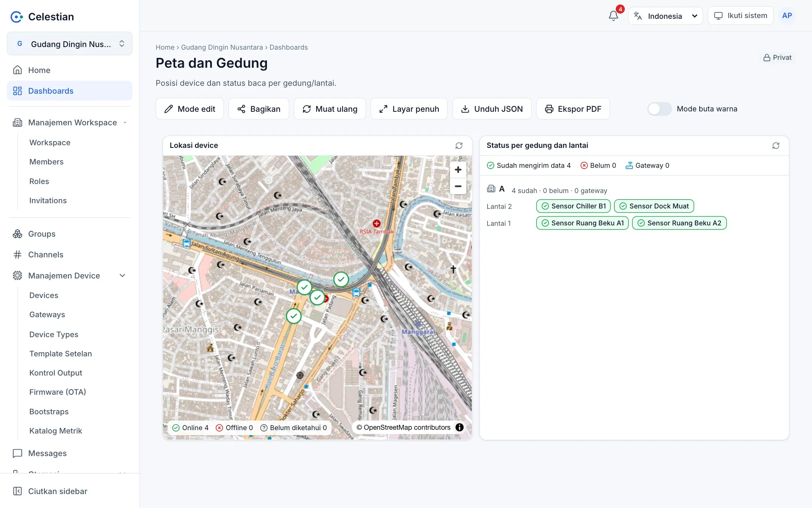Zoom out on the map
Viewport: 812px width, 508px height.
click(x=458, y=186)
